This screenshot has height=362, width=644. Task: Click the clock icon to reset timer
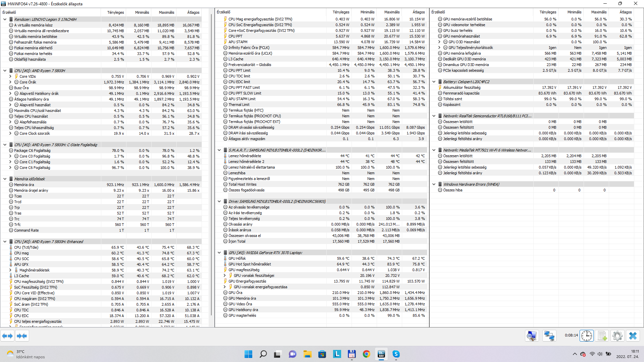(x=587, y=336)
